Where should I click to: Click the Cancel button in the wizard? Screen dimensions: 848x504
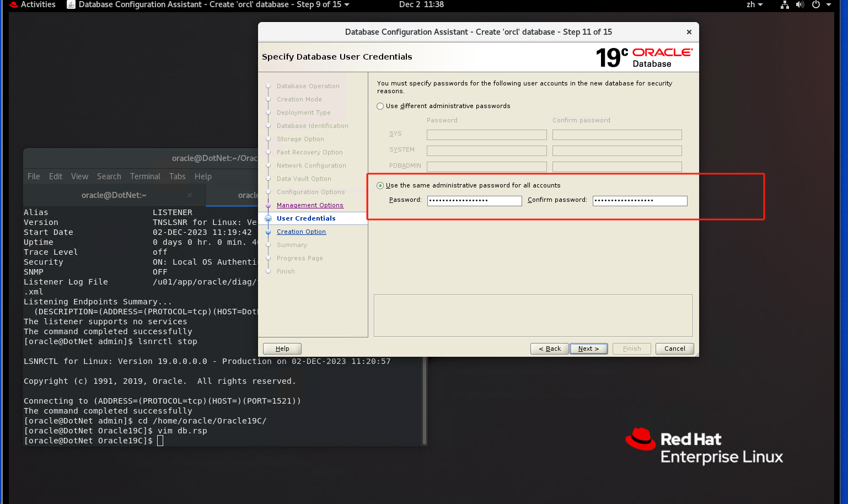pyautogui.click(x=675, y=348)
